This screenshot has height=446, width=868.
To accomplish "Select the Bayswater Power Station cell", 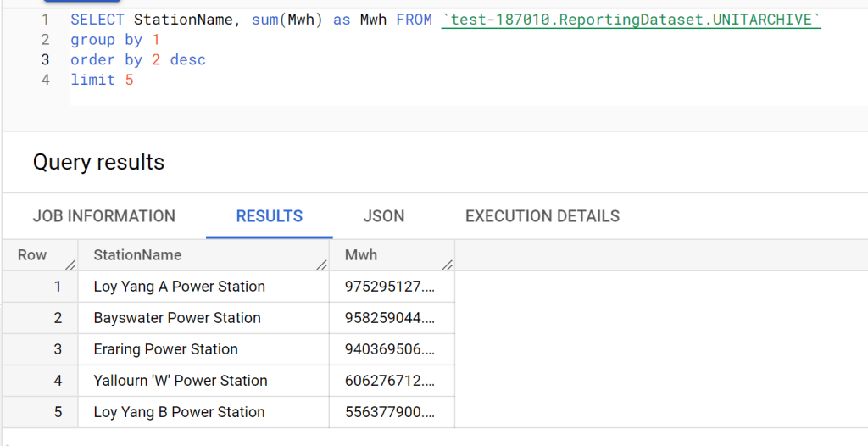I will 177,318.
